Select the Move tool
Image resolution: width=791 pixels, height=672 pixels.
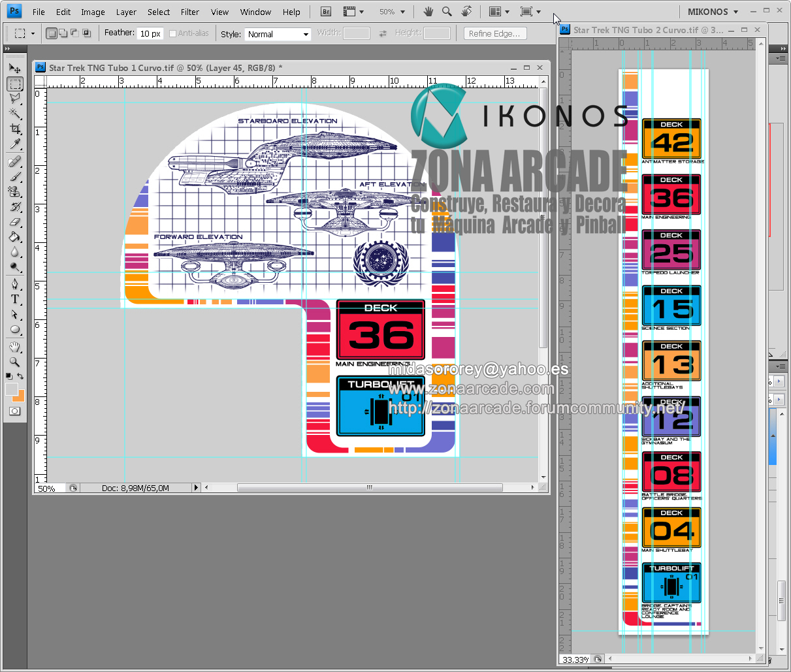click(14, 68)
